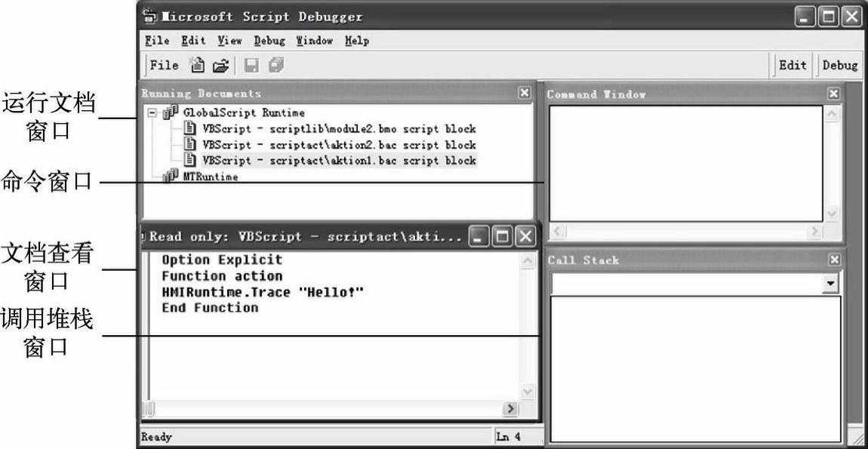Click the Ready status bar text
This screenshot has height=449, width=868.
click(156, 437)
